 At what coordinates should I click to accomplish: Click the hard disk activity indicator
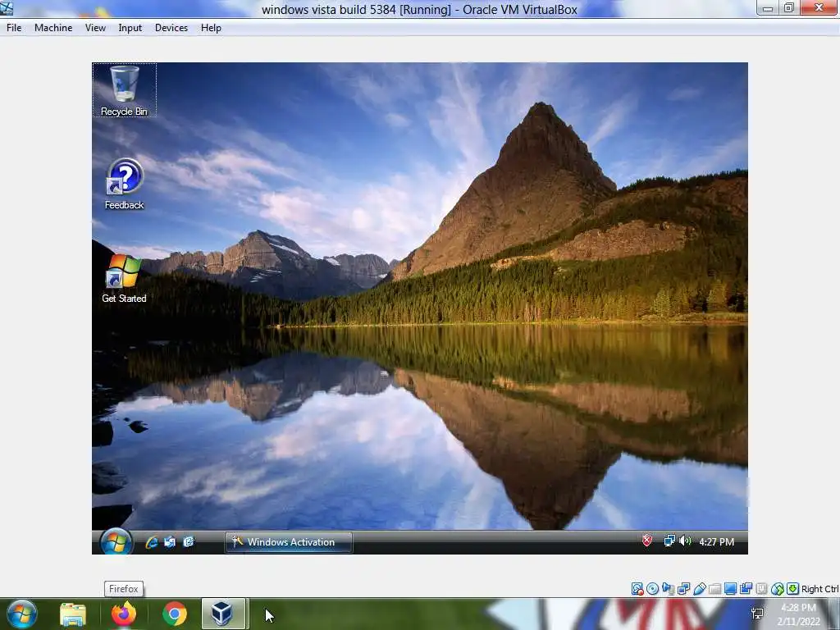(x=637, y=589)
